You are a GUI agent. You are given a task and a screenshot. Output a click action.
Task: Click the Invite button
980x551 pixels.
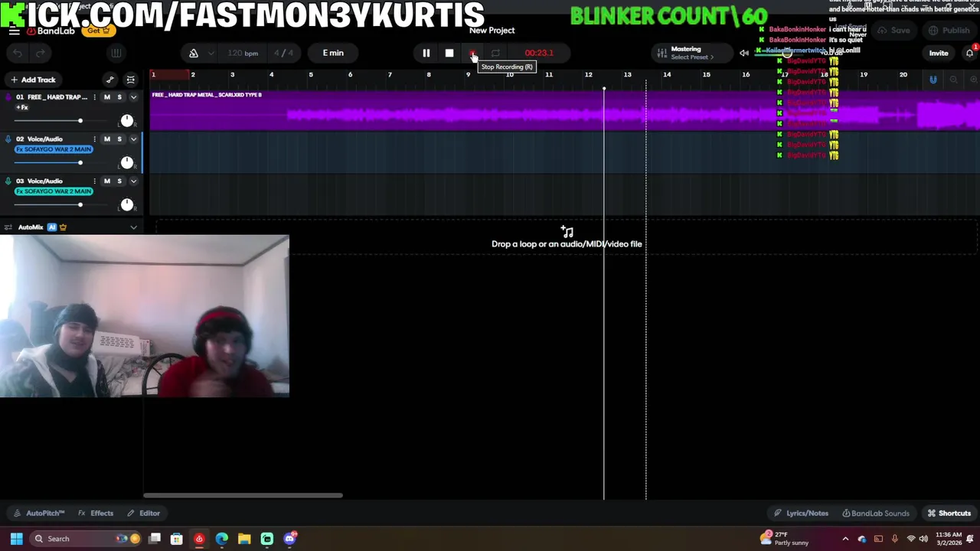[939, 53]
